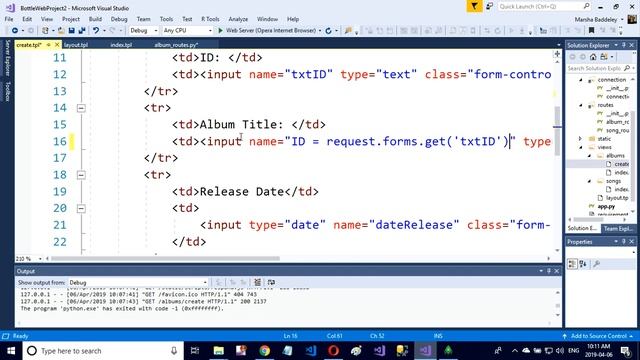The height and width of the screenshot is (360, 640).
Task: Collapse the code block at line 18
Action: click(x=81, y=175)
